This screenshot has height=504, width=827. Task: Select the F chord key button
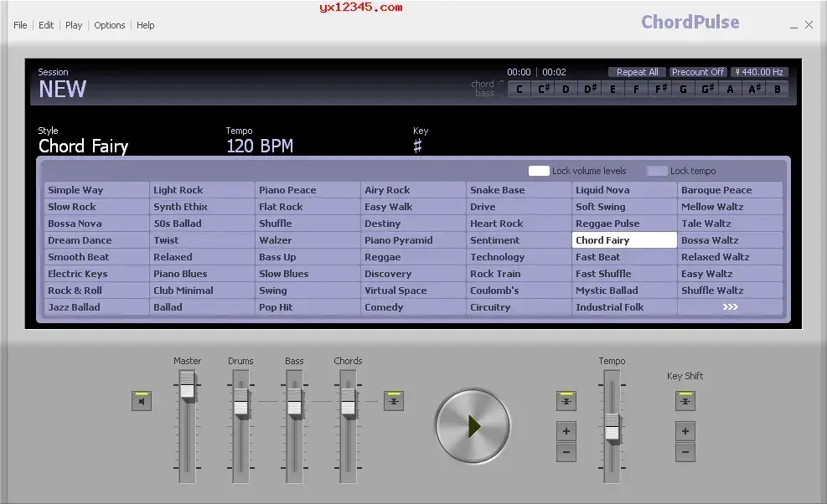[636, 89]
